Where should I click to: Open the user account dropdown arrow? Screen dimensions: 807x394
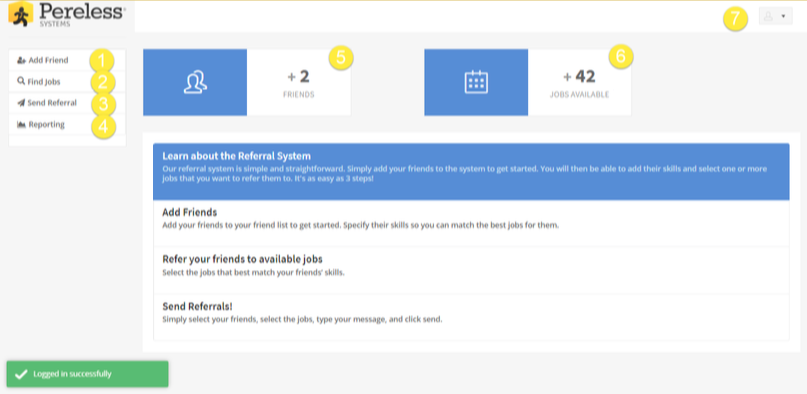click(x=783, y=16)
